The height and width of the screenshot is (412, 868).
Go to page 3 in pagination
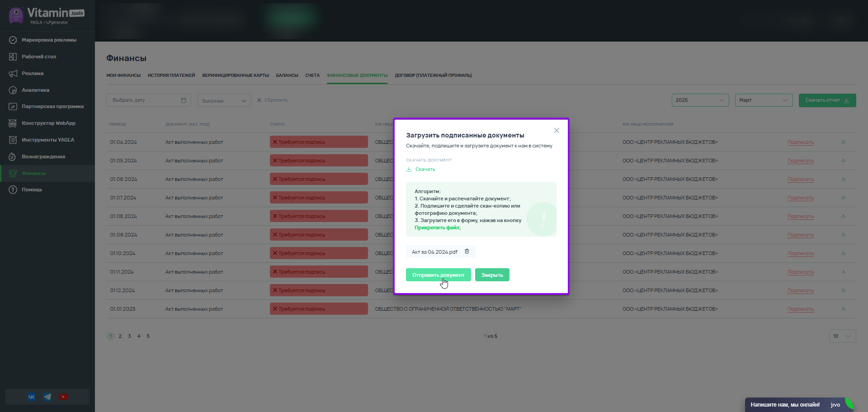tap(129, 336)
